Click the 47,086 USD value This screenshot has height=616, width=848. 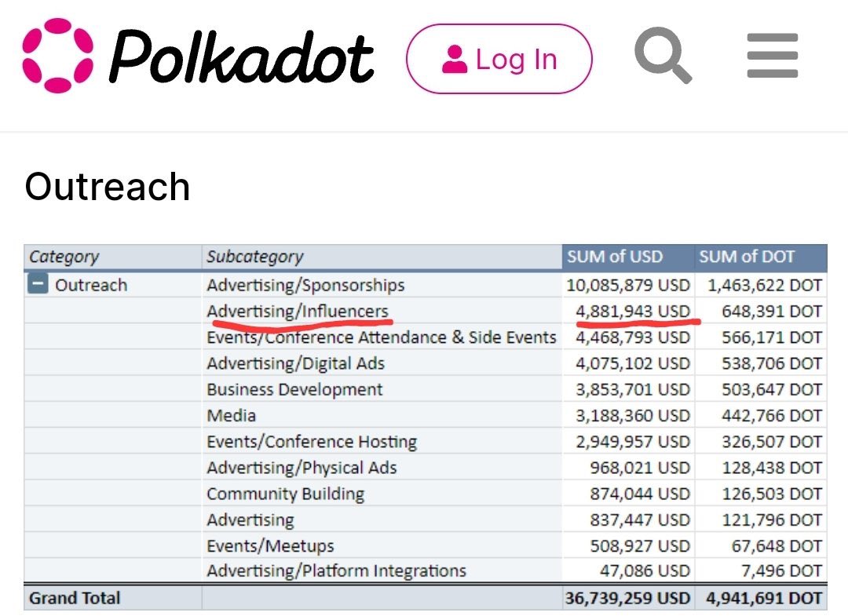click(645, 570)
